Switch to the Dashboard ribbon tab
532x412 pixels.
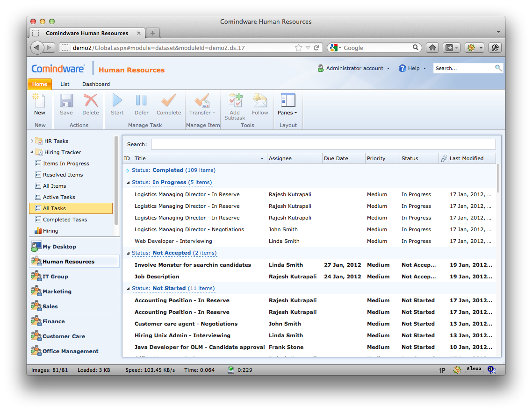tap(96, 84)
